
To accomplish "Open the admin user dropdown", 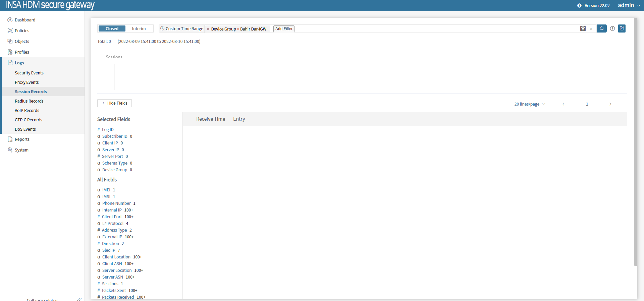I will click(629, 5).
